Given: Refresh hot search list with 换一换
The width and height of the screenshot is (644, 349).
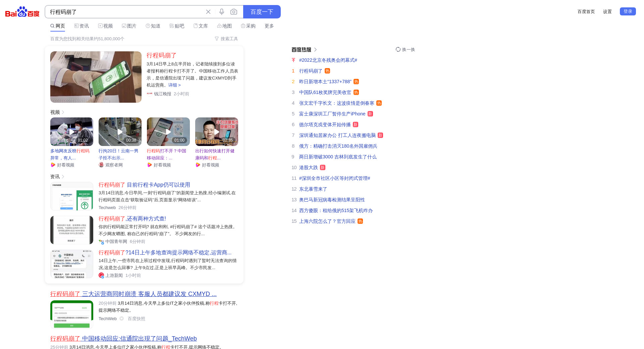Looking at the screenshot, I should click(405, 50).
